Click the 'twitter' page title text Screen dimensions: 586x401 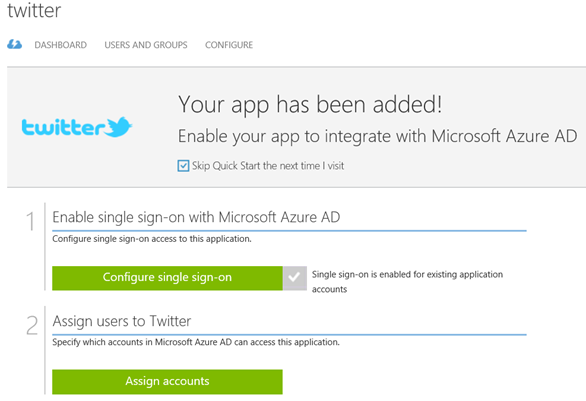[34, 10]
